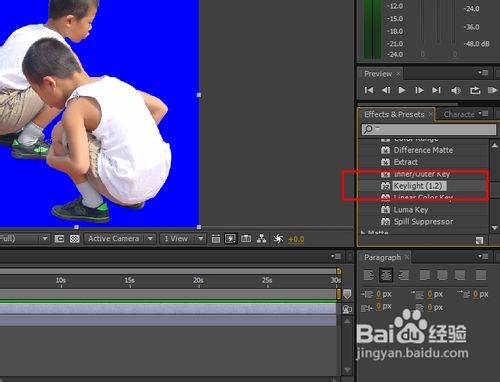Open the Preview panel options menu

[x=483, y=72]
